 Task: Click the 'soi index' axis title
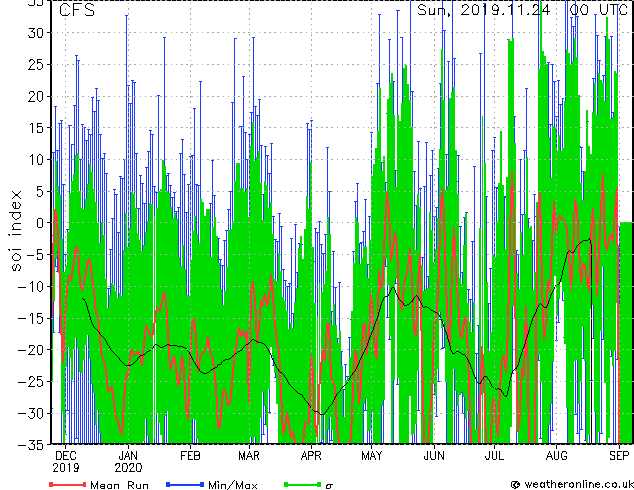tap(15, 230)
